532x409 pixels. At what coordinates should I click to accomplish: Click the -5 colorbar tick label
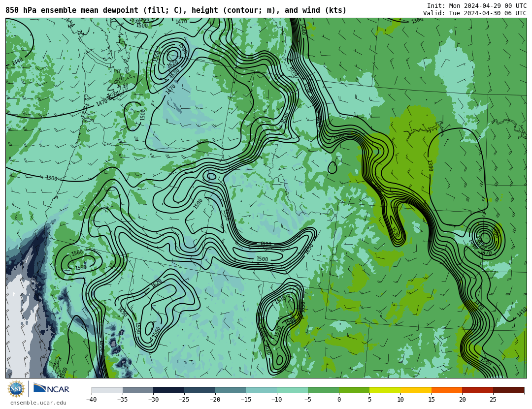pyautogui.click(x=307, y=400)
